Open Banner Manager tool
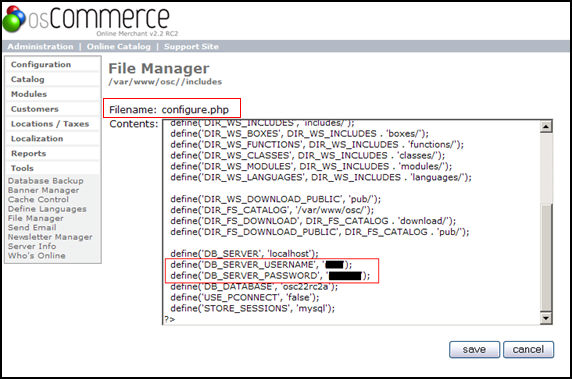 click(43, 190)
